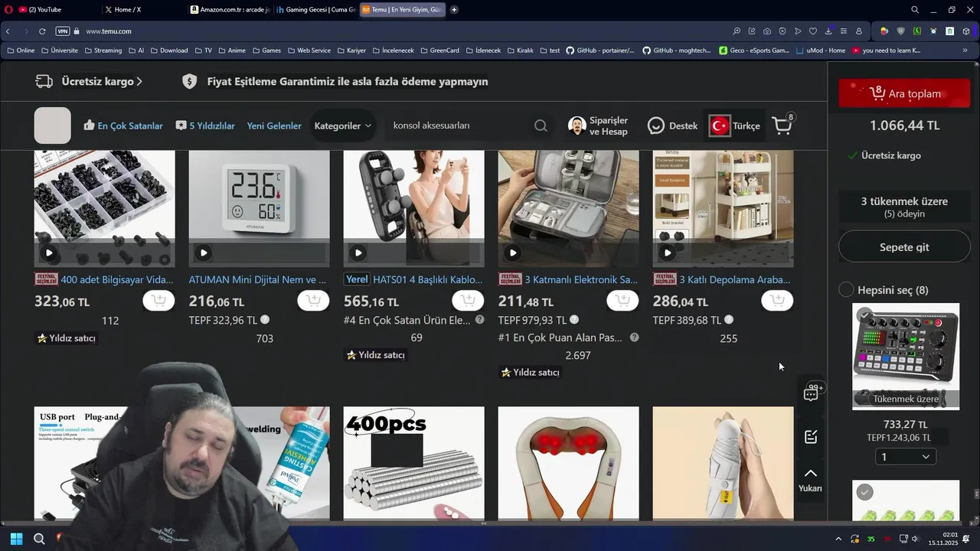The width and height of the screenshot is (980, 551).
Task: Click the info icon next to TEPF 323,96 TL
Action: 265,320
